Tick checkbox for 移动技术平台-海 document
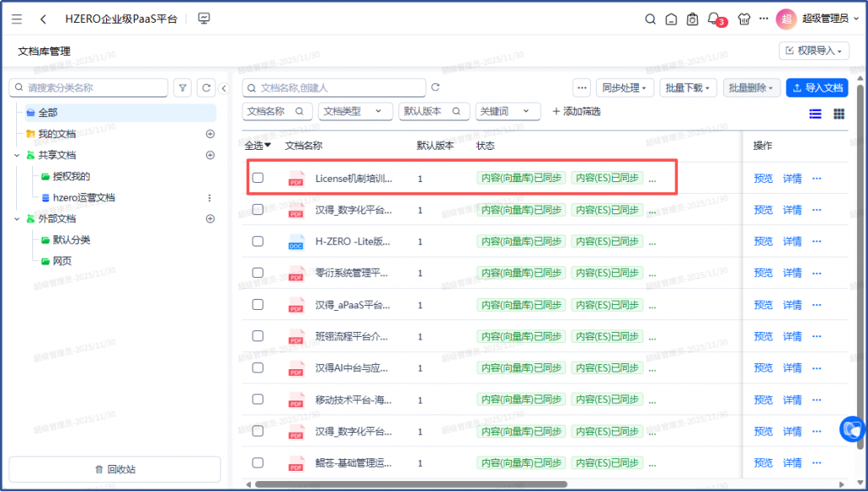The width and height of the screenshot is (868, 492). tap(258, 400)
